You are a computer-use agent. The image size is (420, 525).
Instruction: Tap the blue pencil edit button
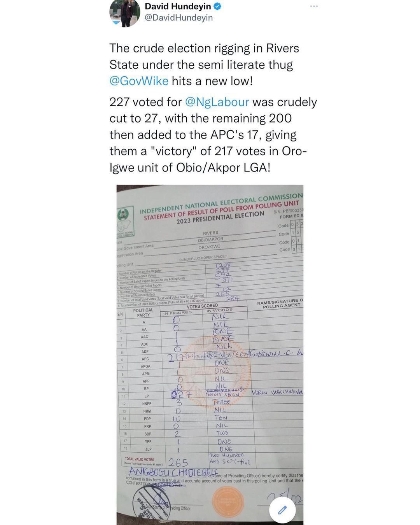click(x=282, y=510)
